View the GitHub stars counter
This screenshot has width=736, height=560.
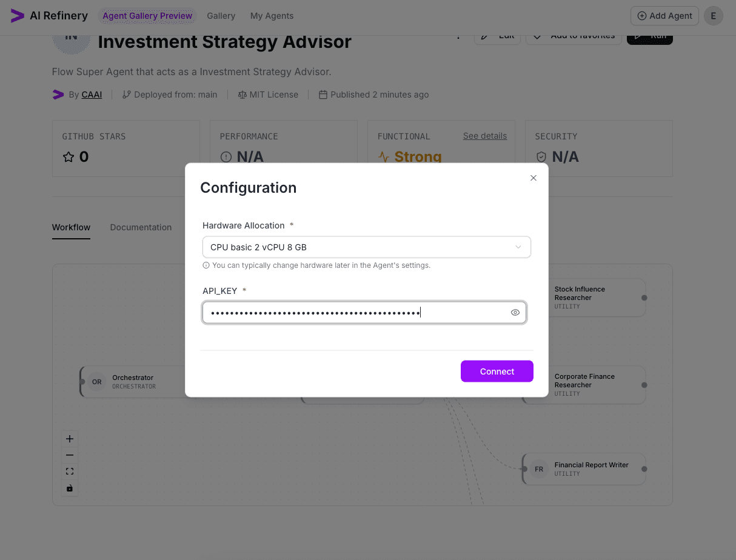click(x=76, y=156)
